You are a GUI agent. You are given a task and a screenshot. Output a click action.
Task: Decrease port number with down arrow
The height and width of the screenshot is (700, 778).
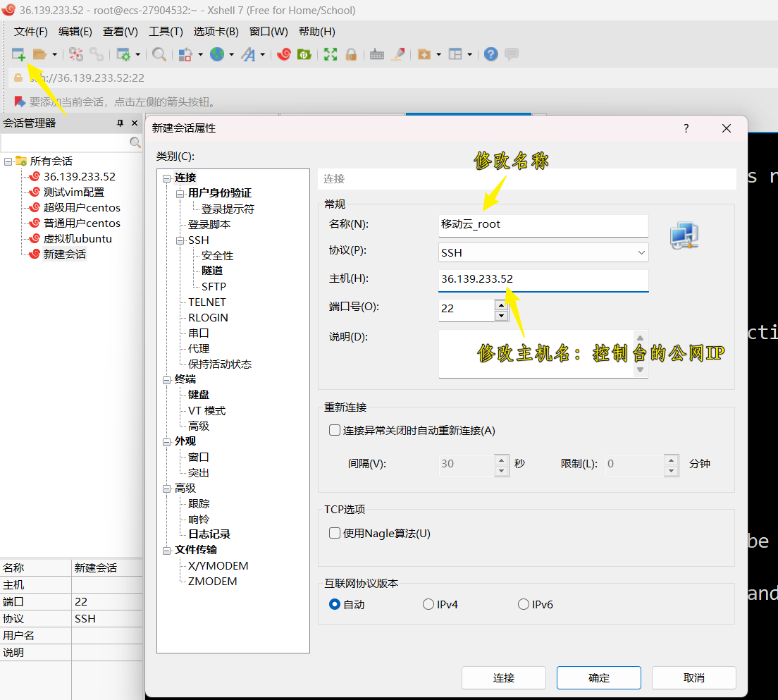(x=501, y=316)
